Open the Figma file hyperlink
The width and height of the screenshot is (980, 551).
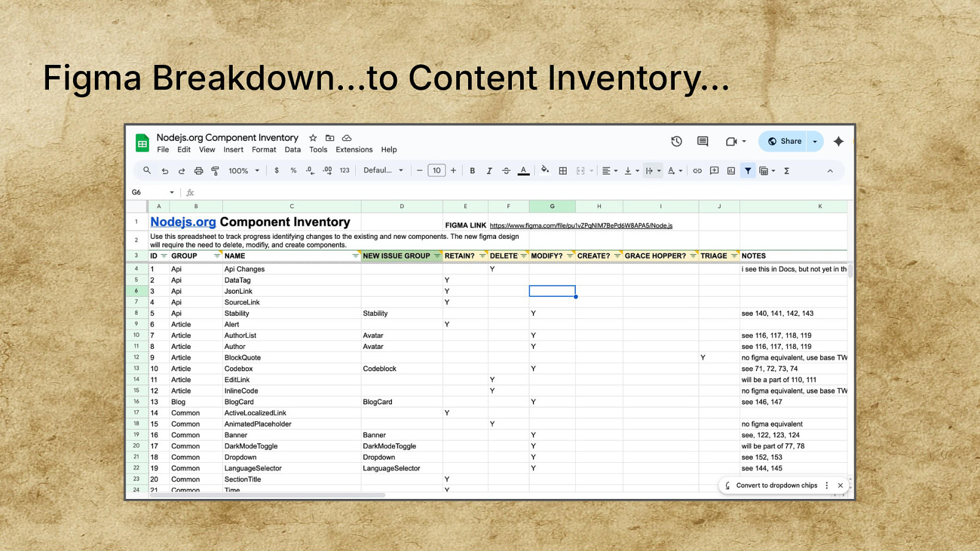tap(581, 225)
